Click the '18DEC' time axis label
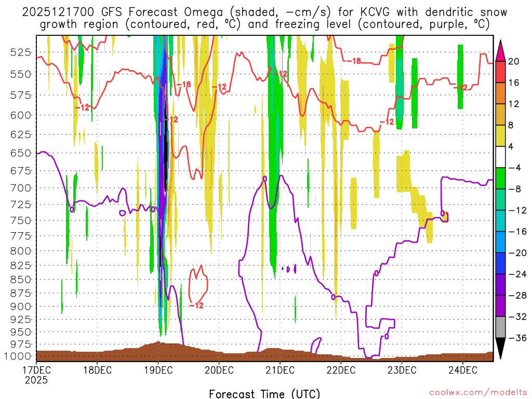 click(97, 370)
